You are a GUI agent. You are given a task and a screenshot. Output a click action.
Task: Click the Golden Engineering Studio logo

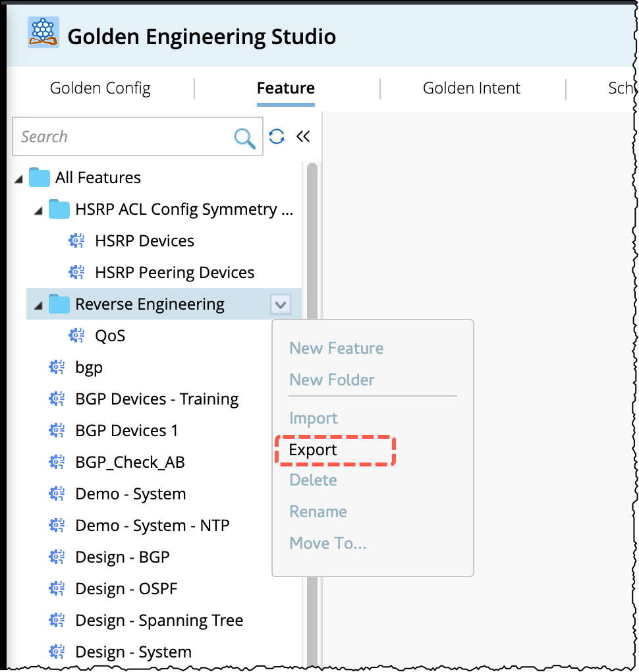point(43,34)
